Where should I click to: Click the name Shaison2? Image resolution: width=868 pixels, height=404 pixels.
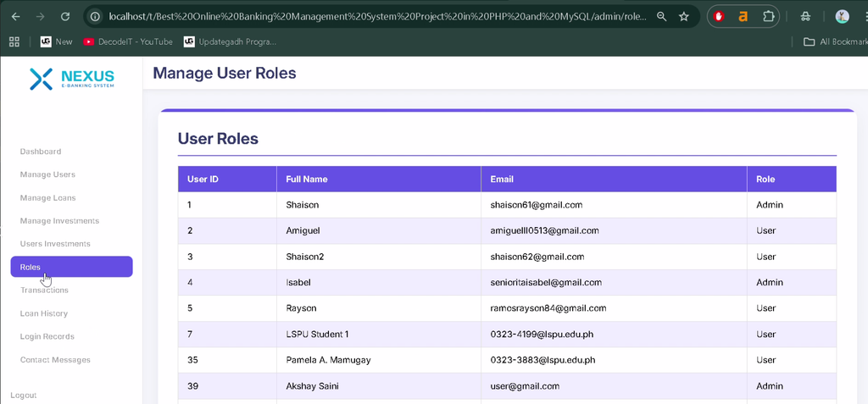(x=305, y=257)
